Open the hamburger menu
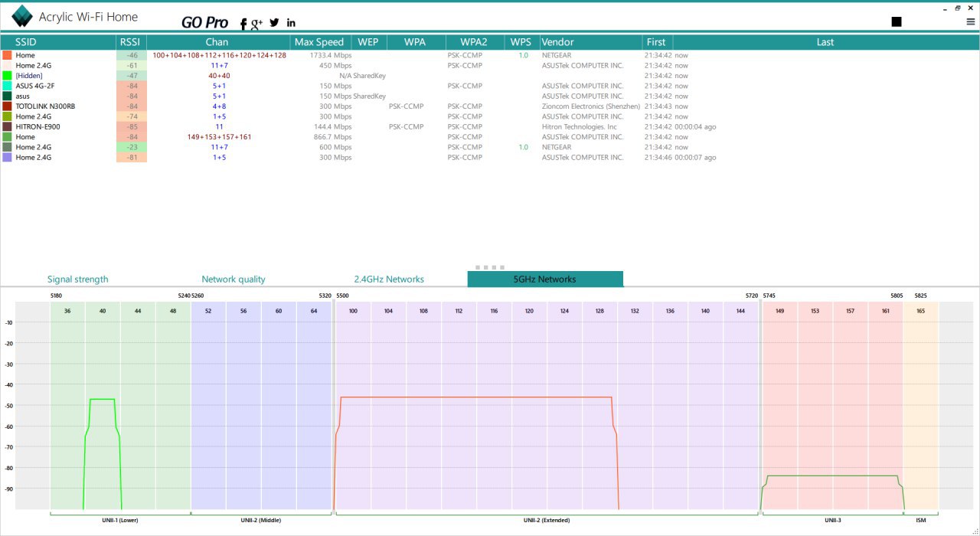This screenshot has height=536, width=980. 971,22
